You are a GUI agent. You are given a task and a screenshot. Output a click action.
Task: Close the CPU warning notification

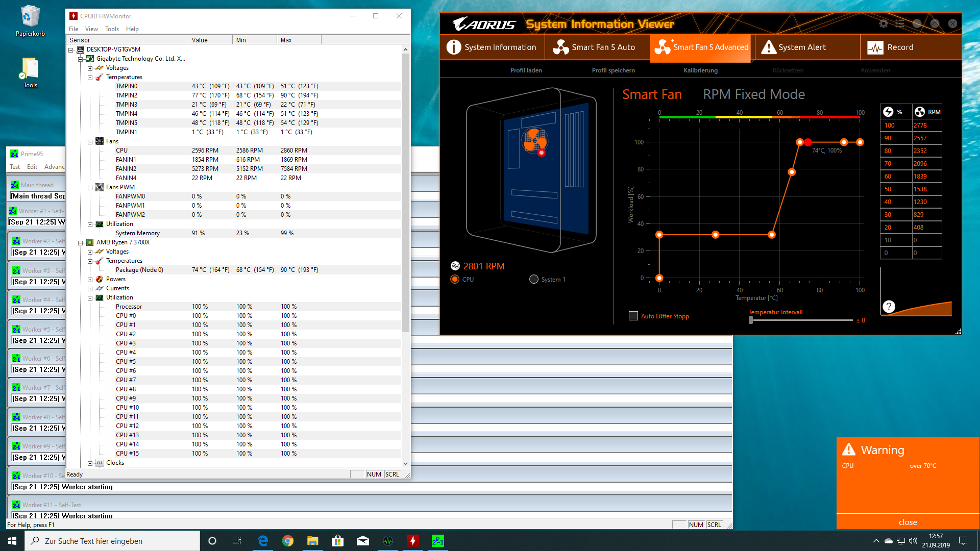(908, 522)
